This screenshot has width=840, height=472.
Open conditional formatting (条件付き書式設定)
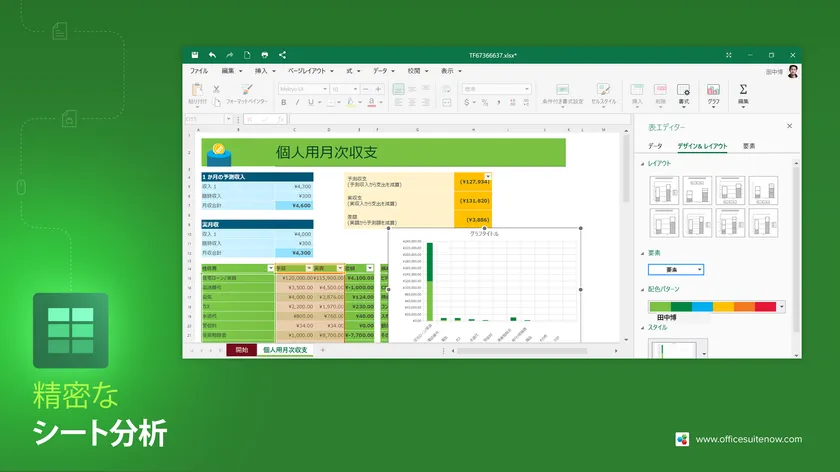coord(561,93)
